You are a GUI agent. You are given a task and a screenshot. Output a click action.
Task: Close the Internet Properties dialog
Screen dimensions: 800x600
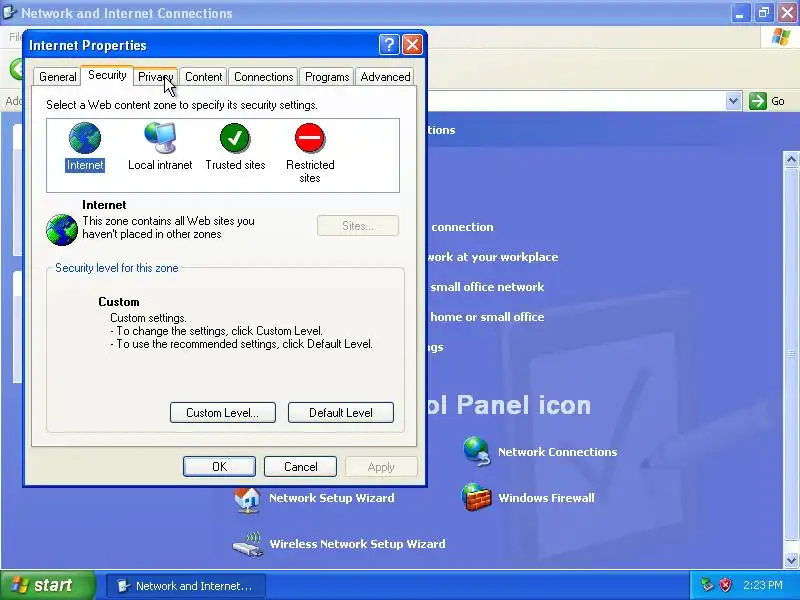pyautogui.click(x=412, y=45)
